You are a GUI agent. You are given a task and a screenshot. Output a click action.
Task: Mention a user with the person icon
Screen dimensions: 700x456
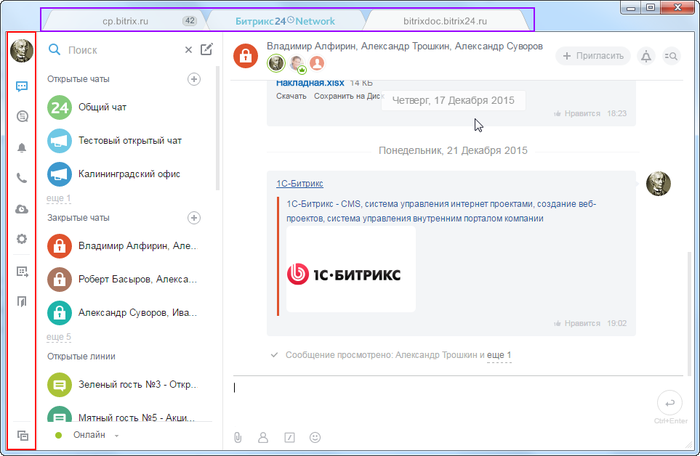click(x=263, y=437)
